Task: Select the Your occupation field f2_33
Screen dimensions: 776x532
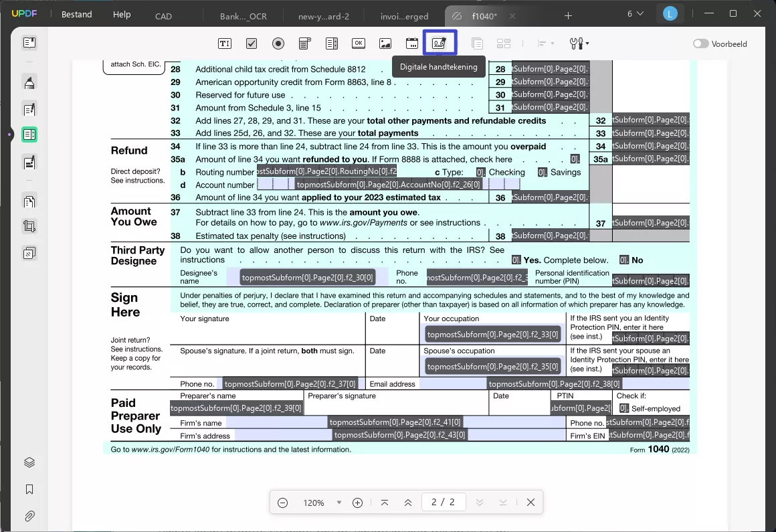Action: point(492,335)
